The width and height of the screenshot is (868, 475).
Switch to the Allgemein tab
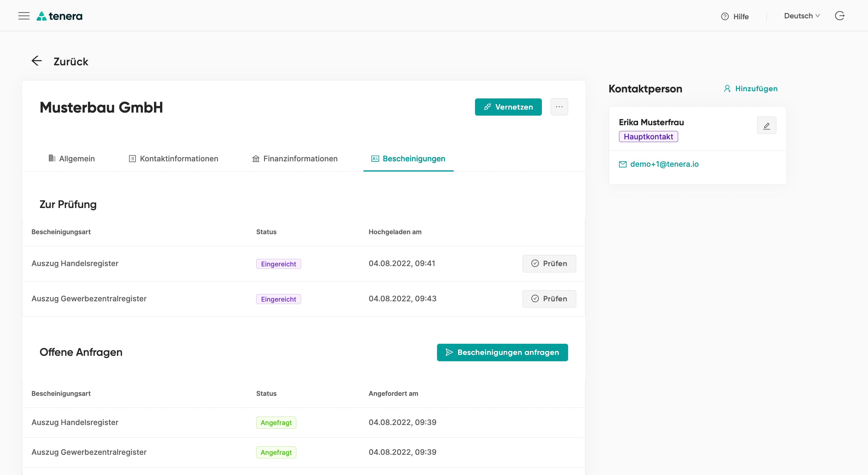pos(72,159)
